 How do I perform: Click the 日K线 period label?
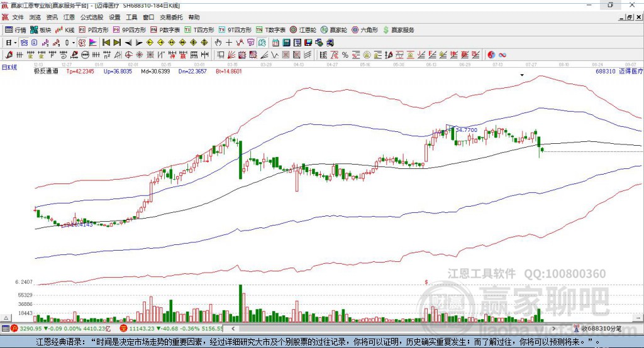point(9,67)
